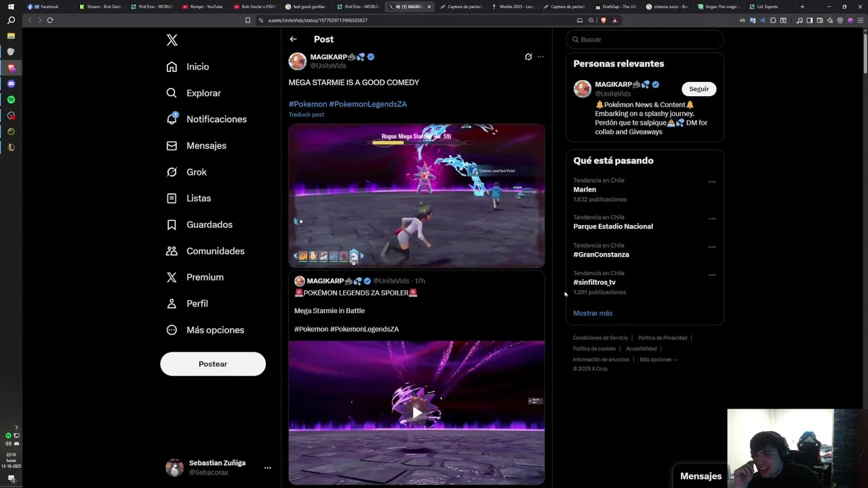The height and width of the screenshot is (488, 868).
Task: Click Seguir to follow MAGIKARP
Action: (x=698, y=89)
